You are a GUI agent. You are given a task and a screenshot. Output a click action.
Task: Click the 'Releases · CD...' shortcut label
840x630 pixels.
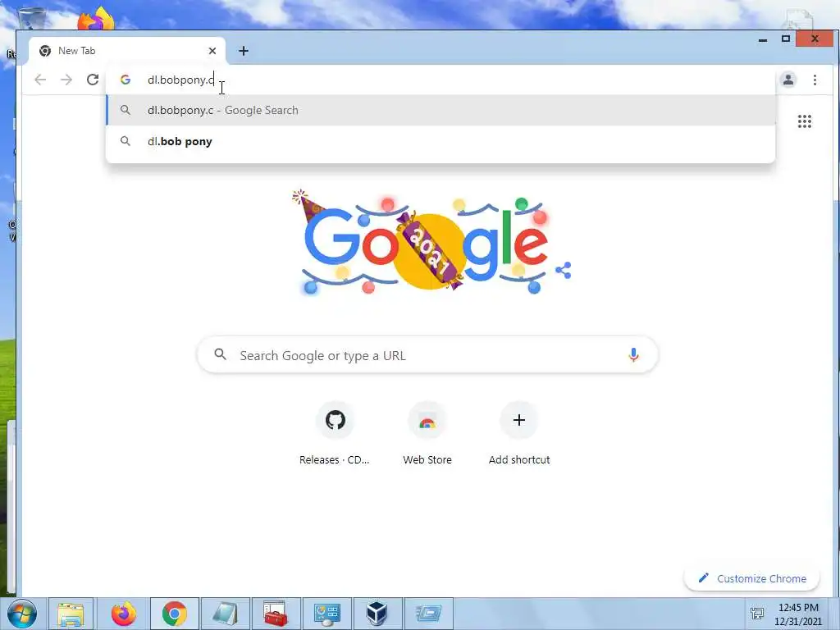(x=335, y=459)
